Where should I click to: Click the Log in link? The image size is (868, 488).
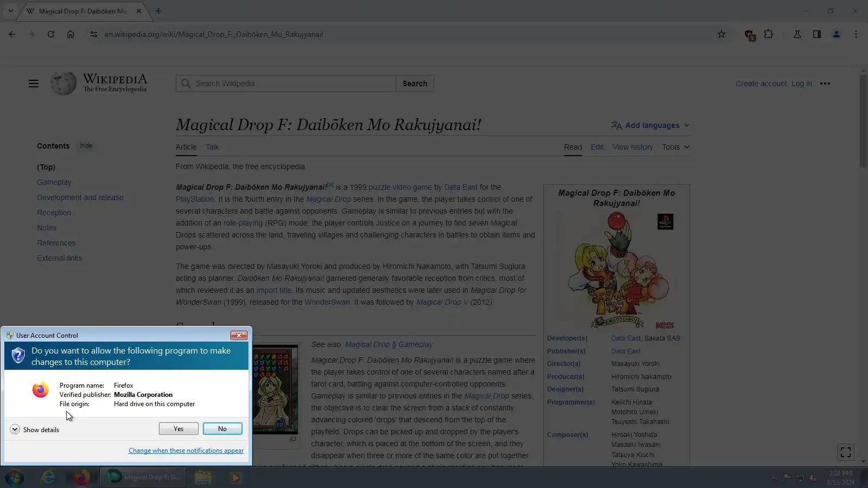[802, 84]
